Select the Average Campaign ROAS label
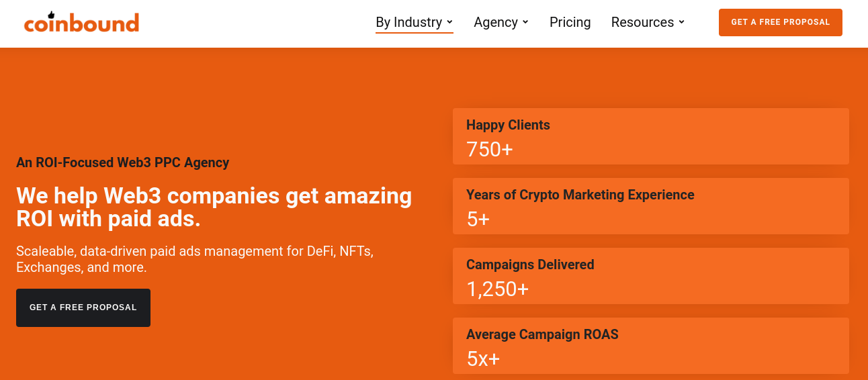Viewport: 868px width, 380px height. [x=542, y=334]
